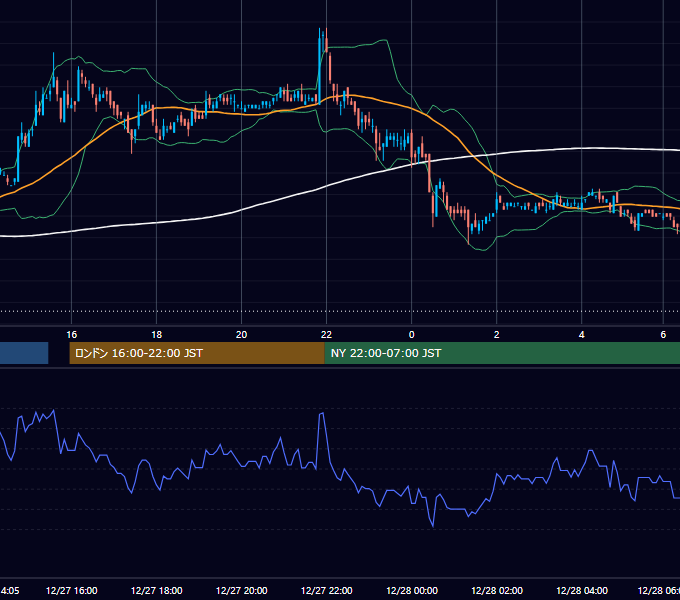The width and height of the screenshot is (680, 600).
Task: Click the NY 22:00-07:00 JST session bar
Action: pos(502,353)
